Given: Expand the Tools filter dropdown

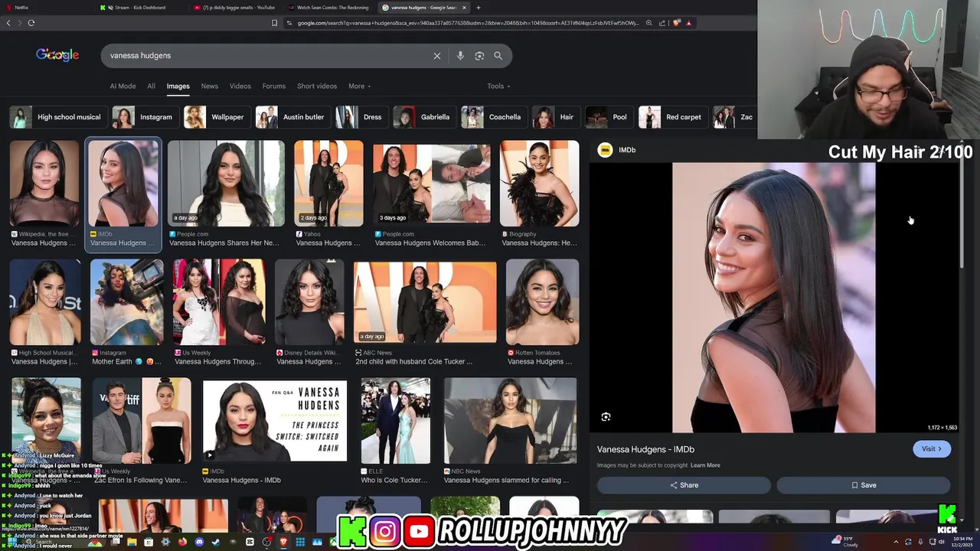Looking at the screenshot, I should click(x=498, y=86).
